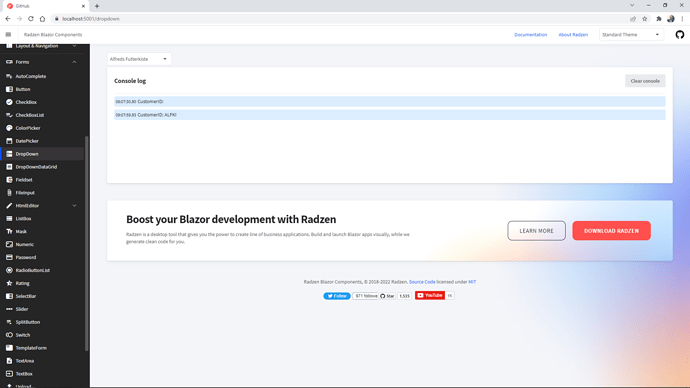
Task: Click the Console log heading
Action: pyautogui.click(x=130, y=81)
